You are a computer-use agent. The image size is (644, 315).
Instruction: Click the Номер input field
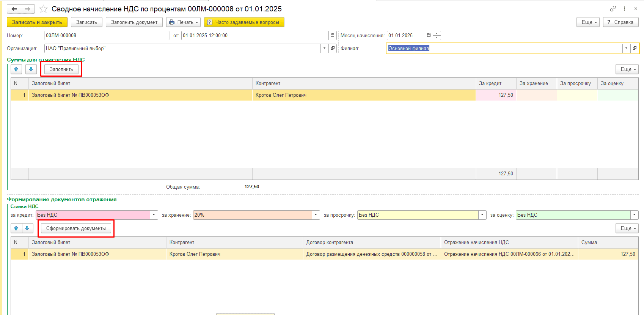click(x=106, y=35)
